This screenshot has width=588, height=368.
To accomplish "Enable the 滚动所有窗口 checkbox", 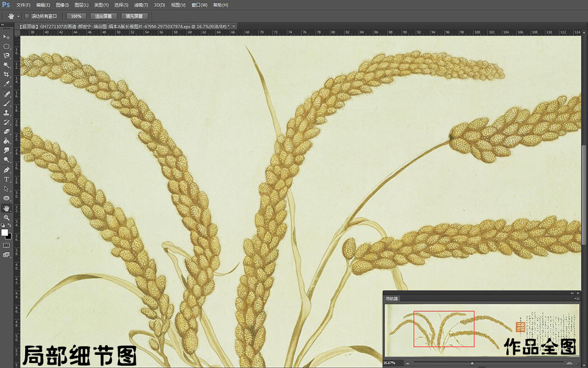I will tap(27, 16).
